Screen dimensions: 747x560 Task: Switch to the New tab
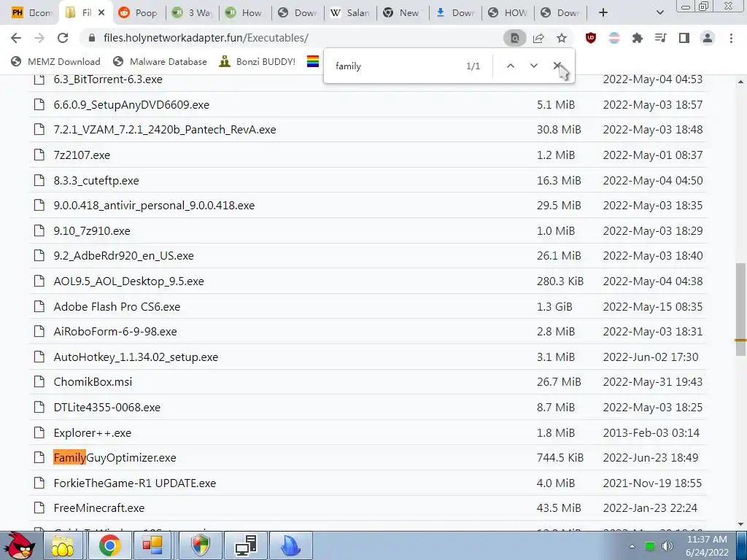click(x=403, y=13)
